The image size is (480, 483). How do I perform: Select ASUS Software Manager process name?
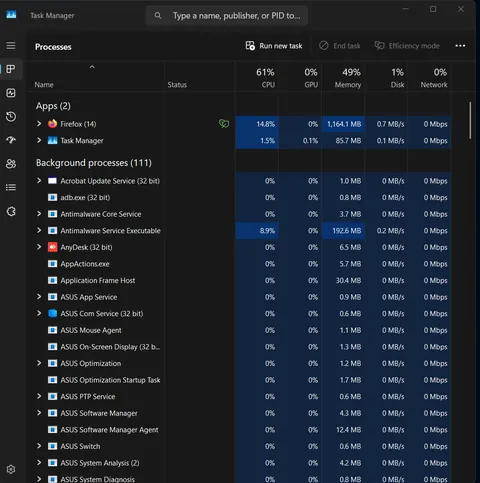pos(99,413)
